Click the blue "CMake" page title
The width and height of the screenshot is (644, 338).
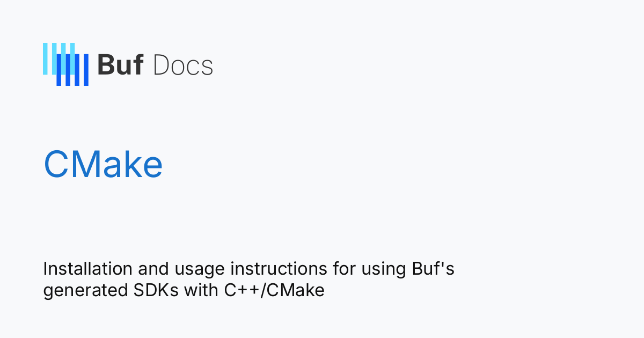[x=103, y=165]
